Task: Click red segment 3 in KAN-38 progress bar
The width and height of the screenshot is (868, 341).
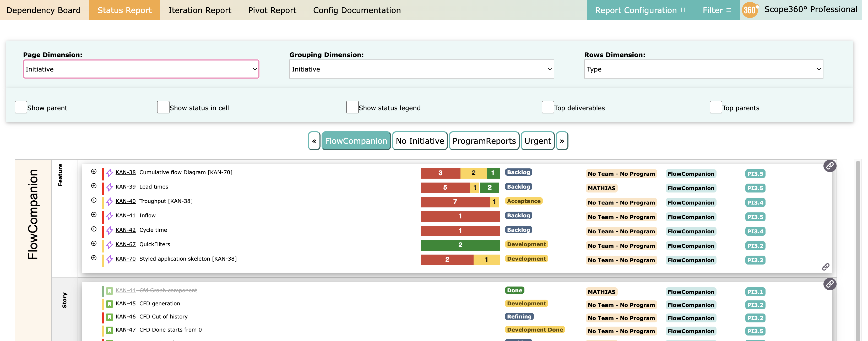Action: click(x=441, y=173)
